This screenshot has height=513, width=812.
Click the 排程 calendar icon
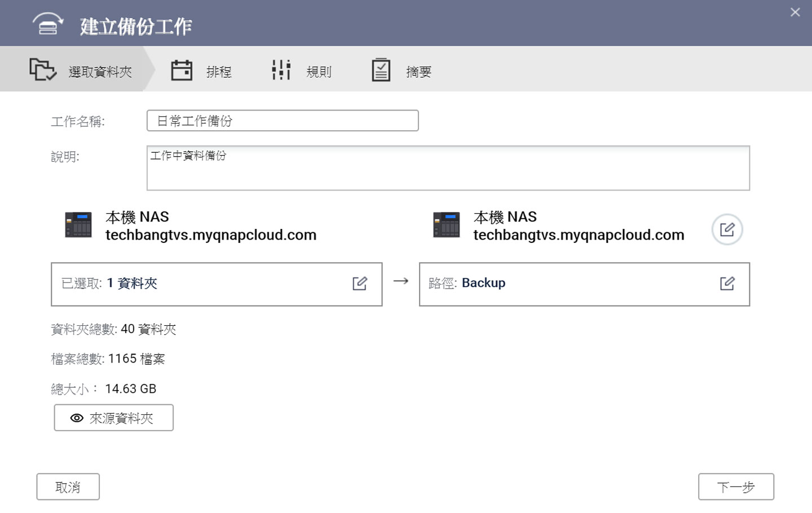pos(182,70)
